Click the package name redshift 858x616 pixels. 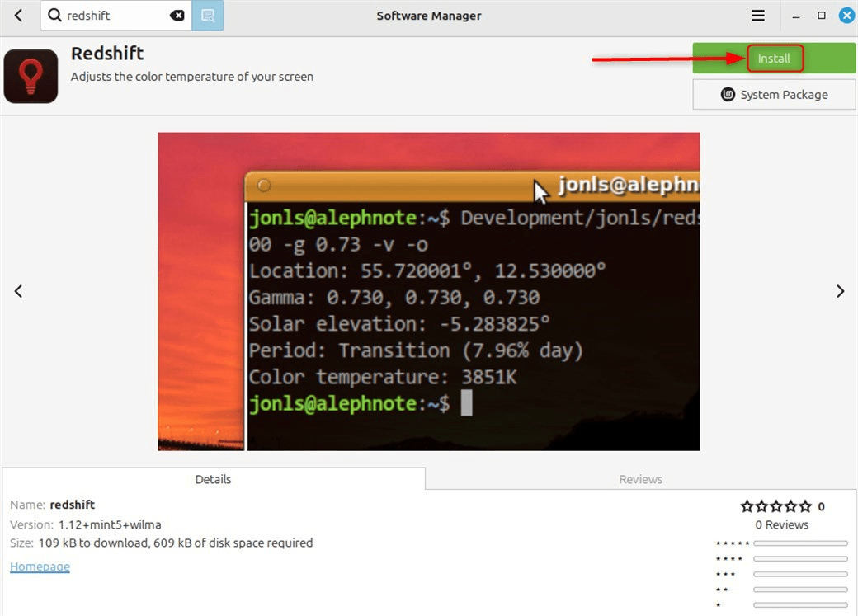point(73,505)
